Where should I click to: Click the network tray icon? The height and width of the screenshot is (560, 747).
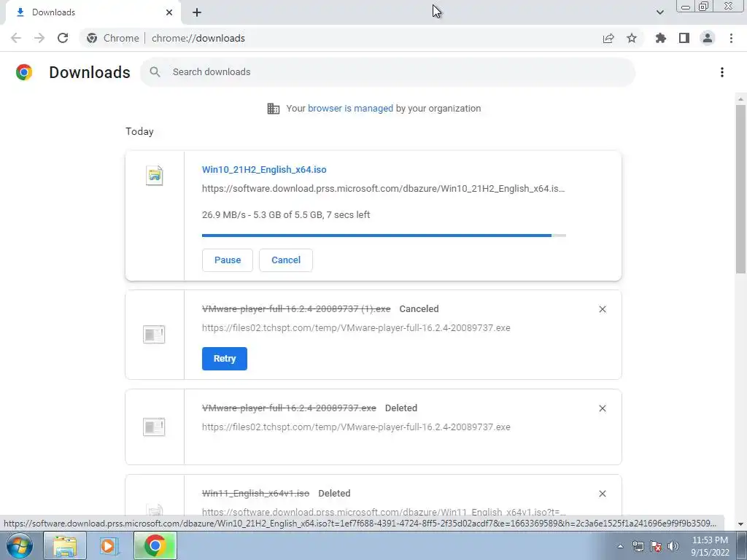(638, 546)
